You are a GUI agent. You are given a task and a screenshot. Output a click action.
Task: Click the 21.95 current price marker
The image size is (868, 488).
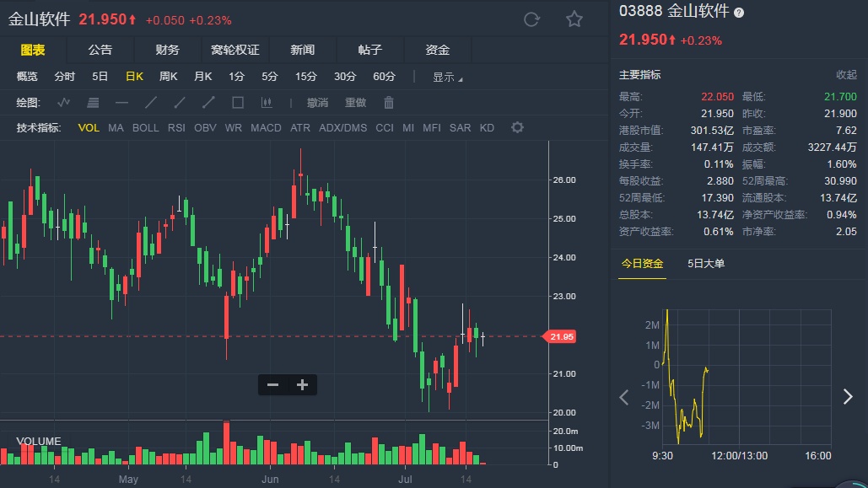[x=561, y=336]
